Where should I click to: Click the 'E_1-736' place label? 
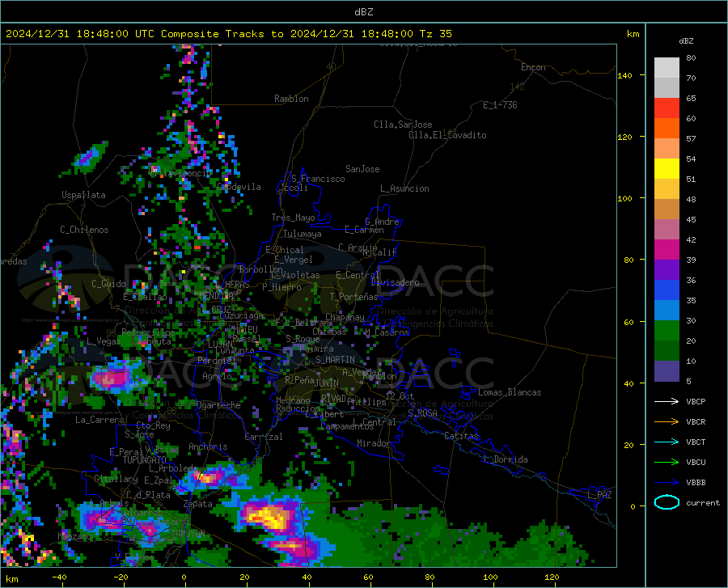pos(500,105)
